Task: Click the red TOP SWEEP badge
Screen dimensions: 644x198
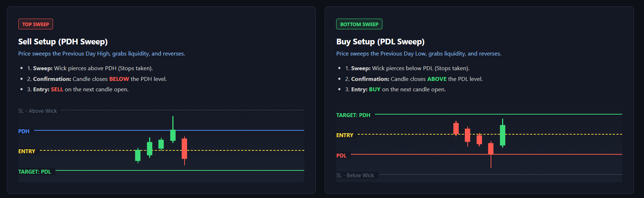Action: point(35,24)
